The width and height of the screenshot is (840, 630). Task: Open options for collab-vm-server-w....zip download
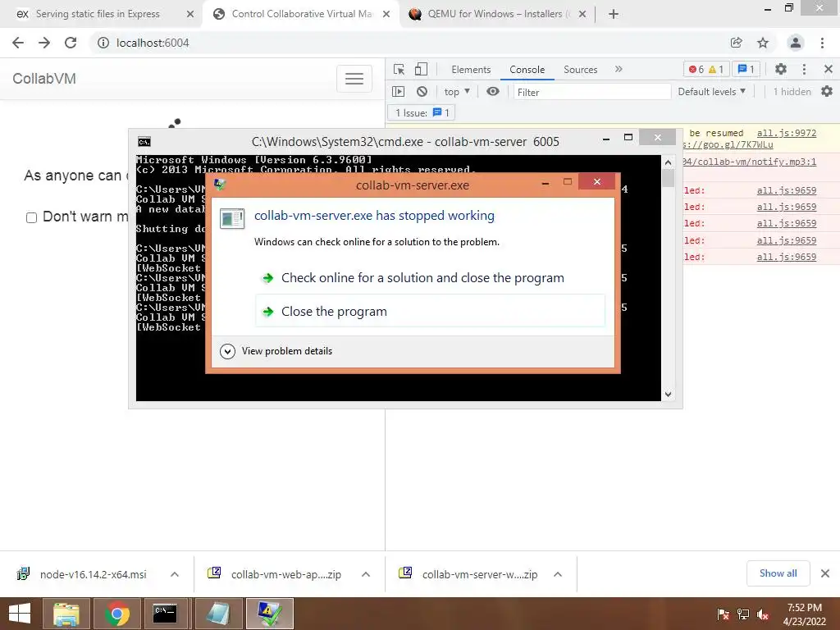click(558, 574)
